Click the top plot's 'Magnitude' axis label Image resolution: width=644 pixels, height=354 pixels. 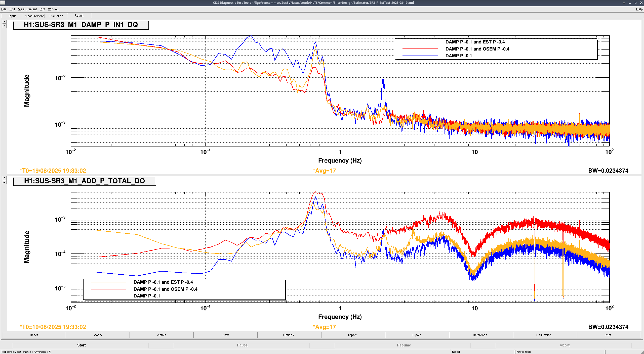point(27,91)
